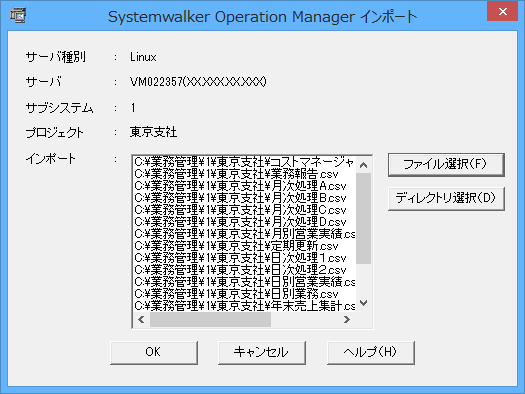This screenshot has height=394, width=525.
Task: Open help with ヘルプ(H) button
Action: pyautogui.click(x=371, y=352)
